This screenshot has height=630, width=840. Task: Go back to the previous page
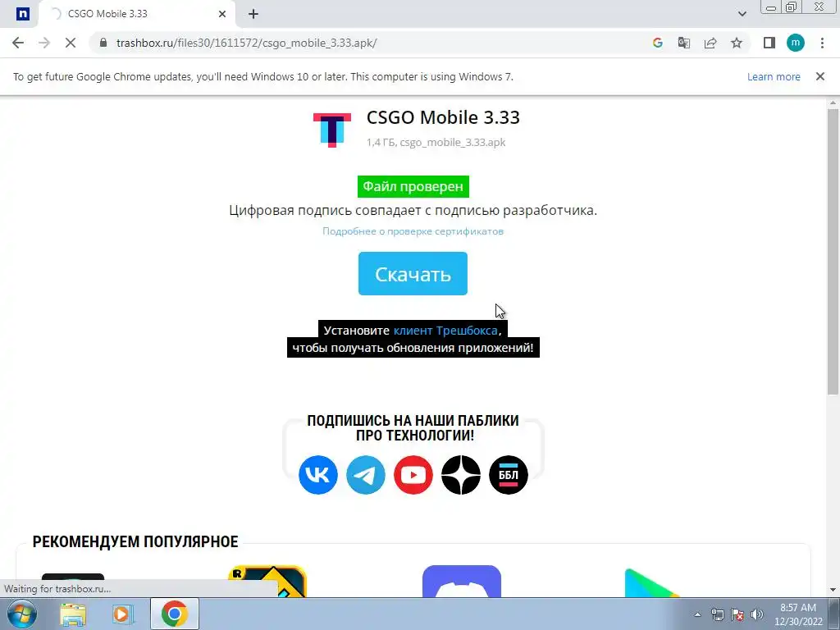pos(18,43)
